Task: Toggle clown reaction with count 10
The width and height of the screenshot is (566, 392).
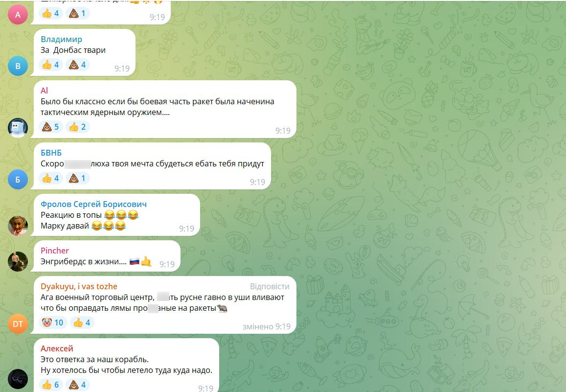Action: (53, 323)
